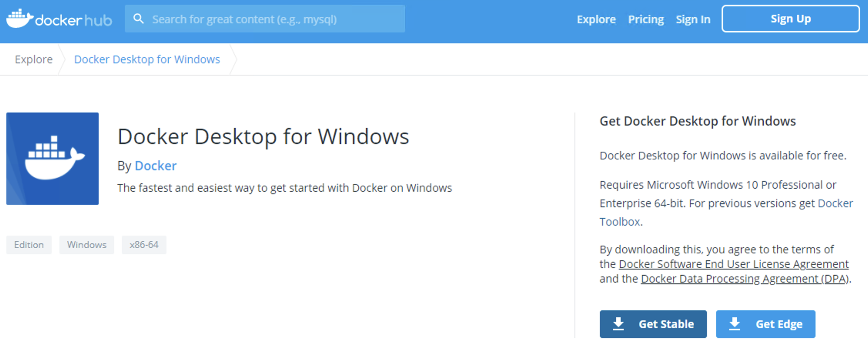Viewport: 868px width, 355px height.
Task: Click 'The fastest and easiest way' tagline
Action: [x=285, y=188]
